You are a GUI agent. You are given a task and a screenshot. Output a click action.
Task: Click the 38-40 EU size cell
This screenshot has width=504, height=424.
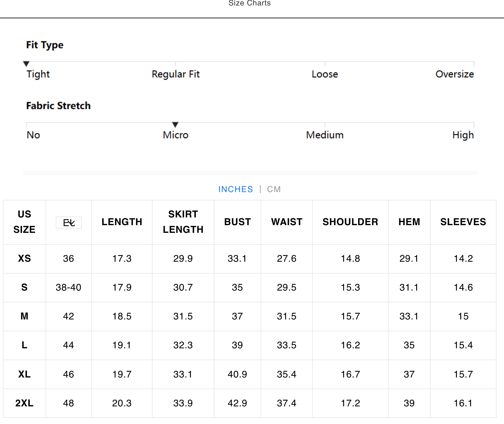point(69,287)
